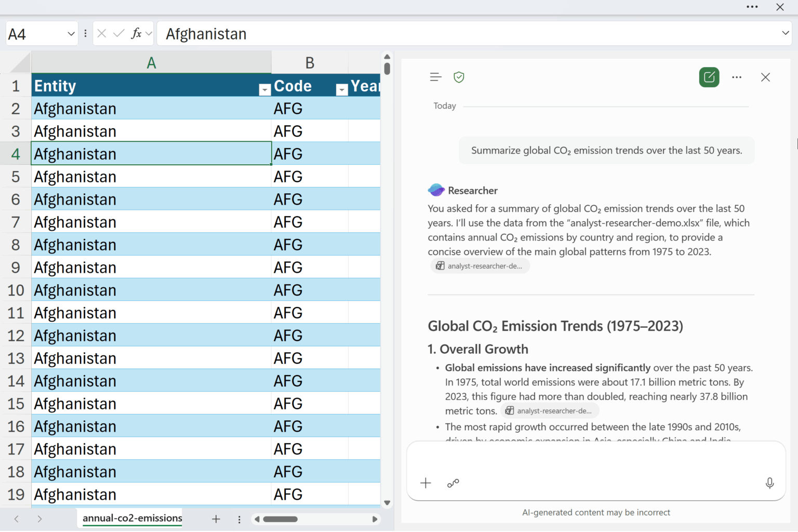The image size is (798, 532).
Task: Expand the formula bar
Action: tap(785, 33)
